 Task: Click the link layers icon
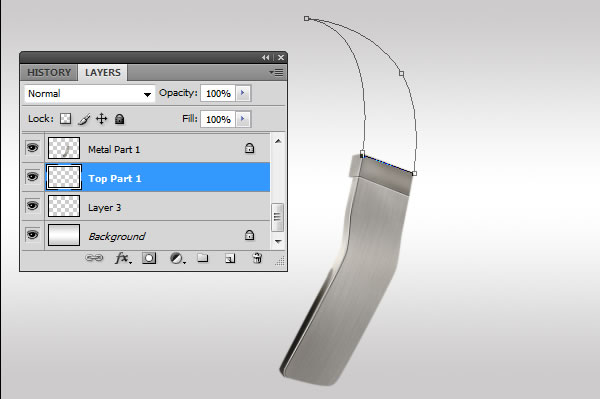tap(94, 258)
